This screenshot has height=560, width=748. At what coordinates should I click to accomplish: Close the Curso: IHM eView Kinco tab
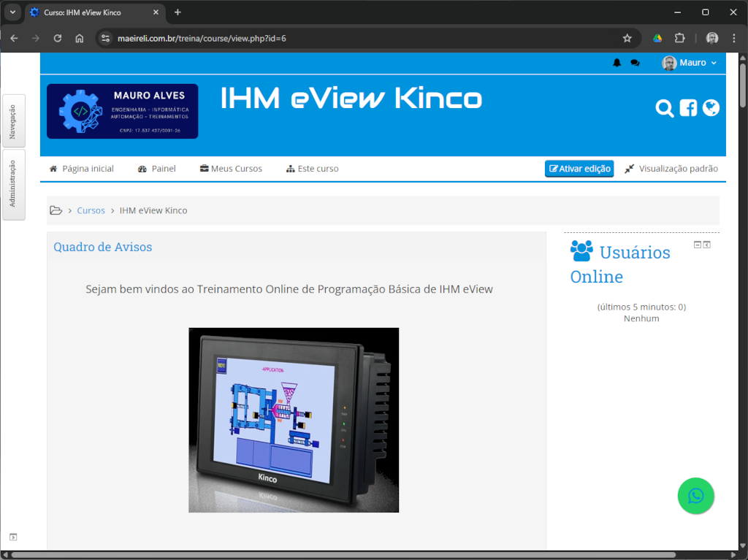point(156,12)
